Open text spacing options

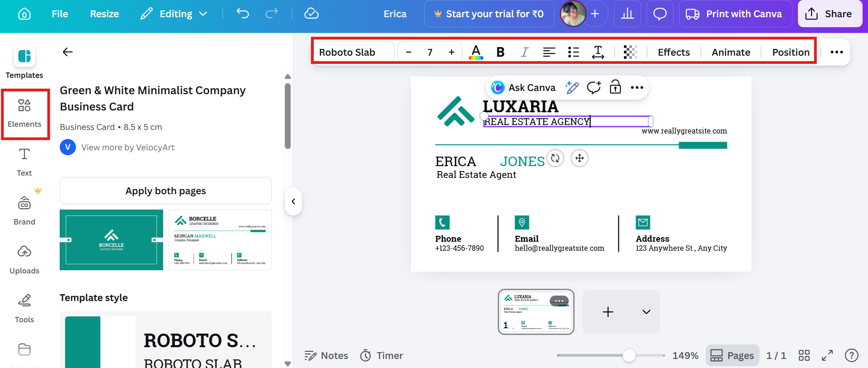click(598, 52)
